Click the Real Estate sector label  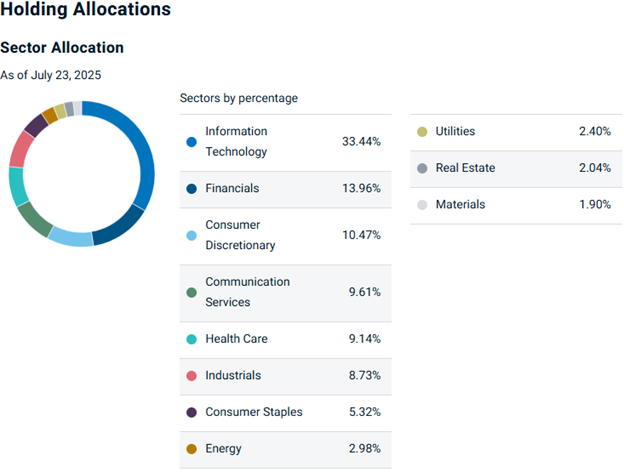click(x=465, y=168)
